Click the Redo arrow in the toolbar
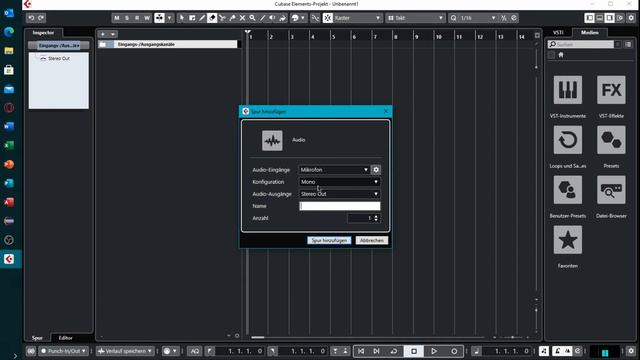The width and height of the screenshot is (640, 360). point(41,18)
